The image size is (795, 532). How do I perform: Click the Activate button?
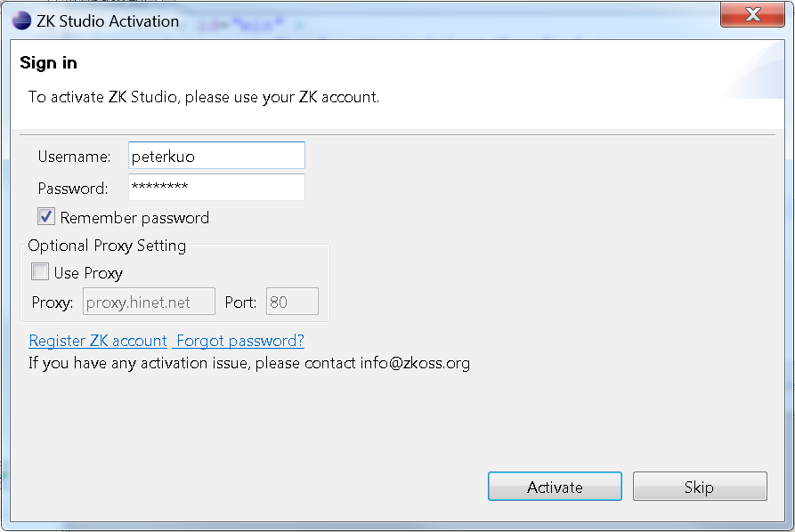[555, 487]
